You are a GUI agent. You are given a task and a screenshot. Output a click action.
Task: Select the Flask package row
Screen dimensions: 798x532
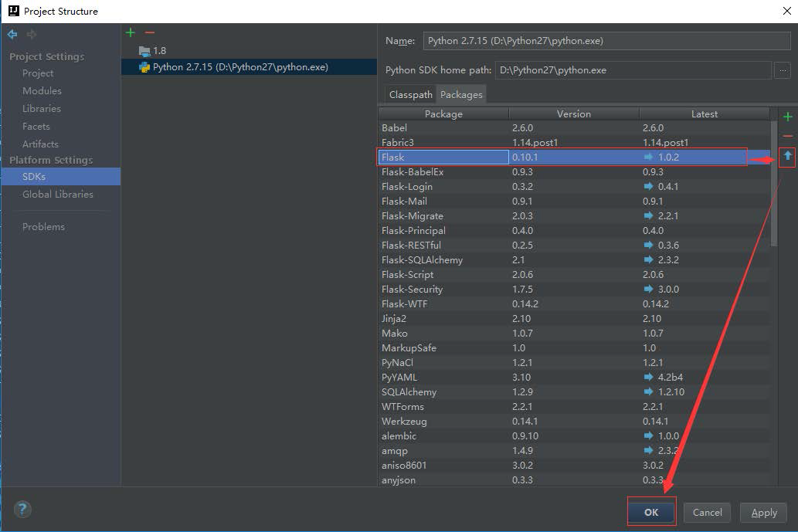(x=574, y=158)
